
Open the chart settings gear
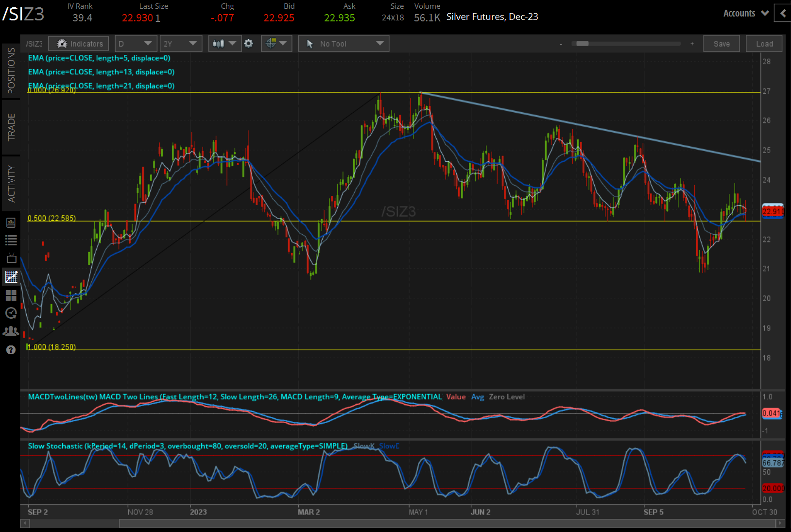tap(249, 43)
